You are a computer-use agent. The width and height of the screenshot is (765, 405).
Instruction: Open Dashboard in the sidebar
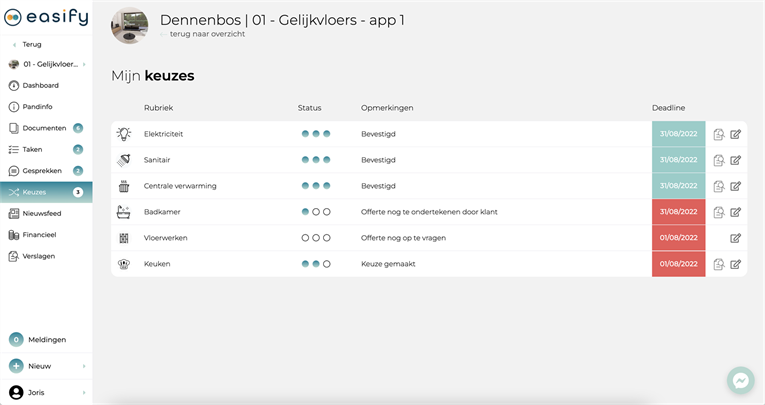point(40,85)
